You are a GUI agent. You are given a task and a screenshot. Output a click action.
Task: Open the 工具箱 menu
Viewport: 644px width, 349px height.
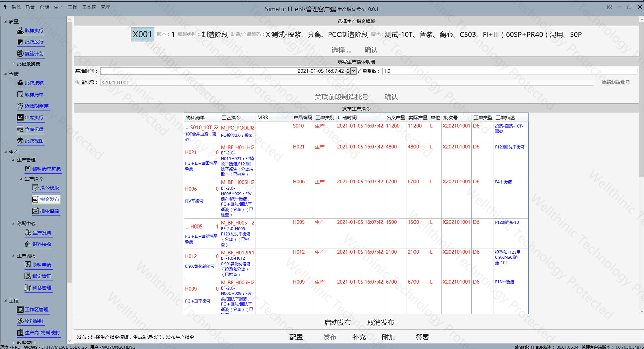[x=89, y=7]
